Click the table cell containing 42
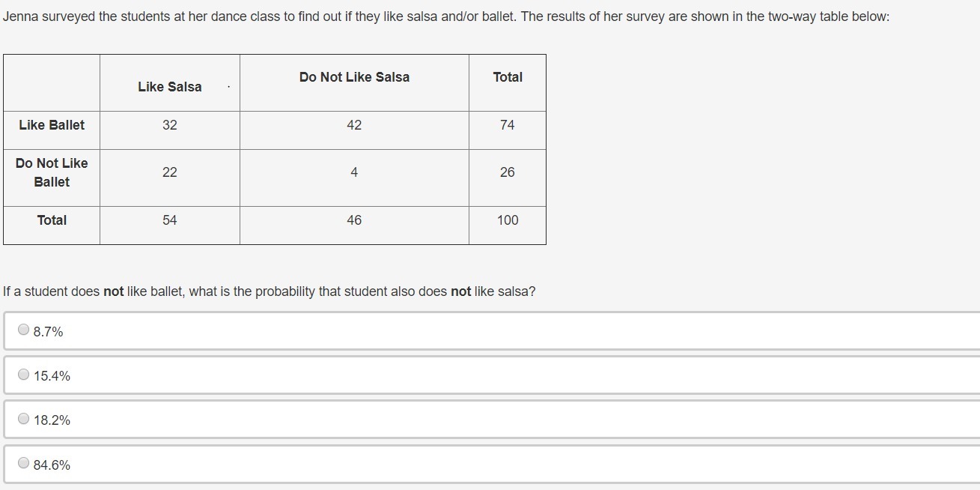 (354, 125)
